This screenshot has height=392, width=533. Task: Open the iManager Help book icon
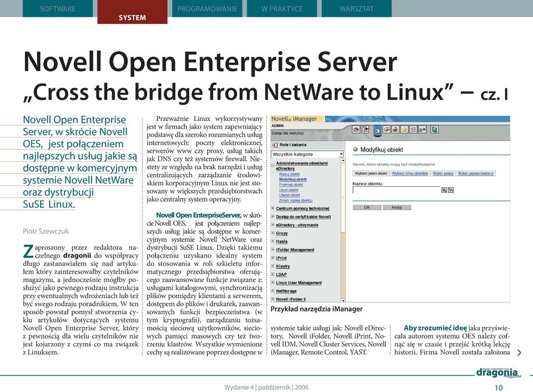pos(434,129)
